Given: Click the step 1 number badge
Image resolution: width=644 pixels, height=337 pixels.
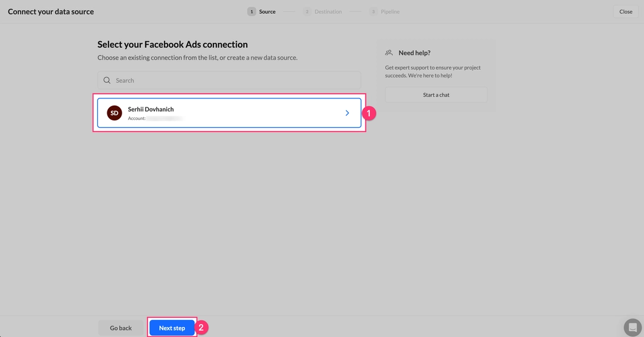Looking at the screenshot, I should tap(252, 11).
